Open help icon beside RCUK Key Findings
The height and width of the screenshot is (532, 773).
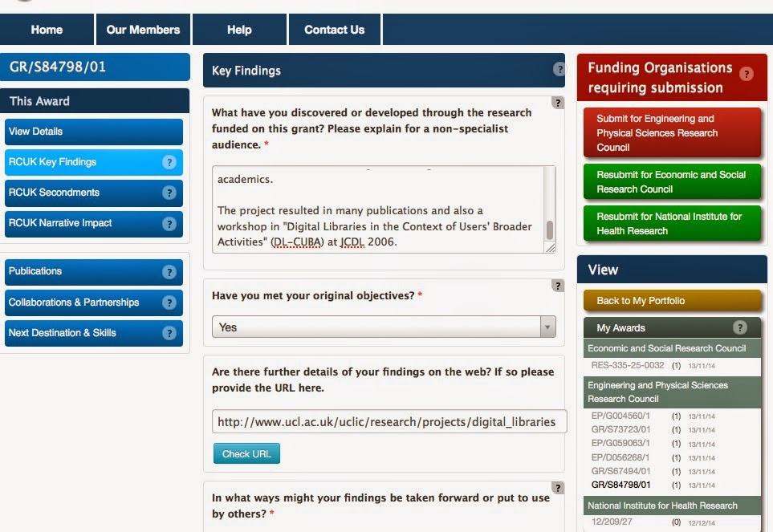[x=169, y=162]
